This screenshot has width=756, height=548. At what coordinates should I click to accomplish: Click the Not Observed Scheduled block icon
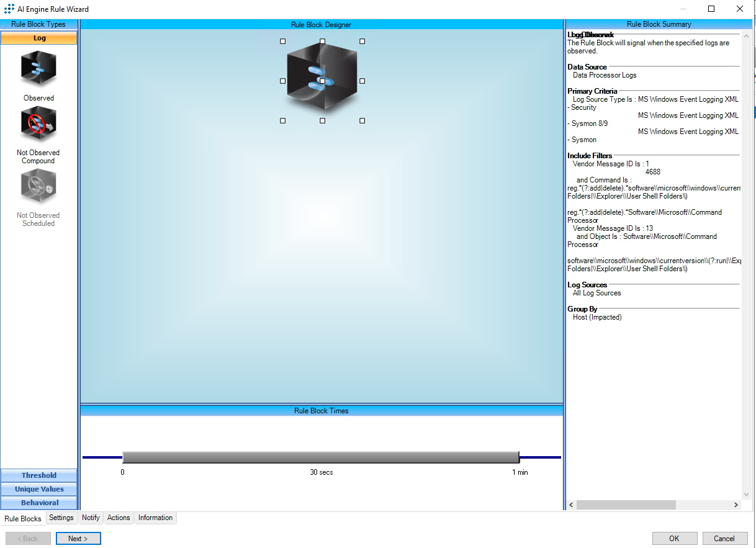tap(38, 186)
